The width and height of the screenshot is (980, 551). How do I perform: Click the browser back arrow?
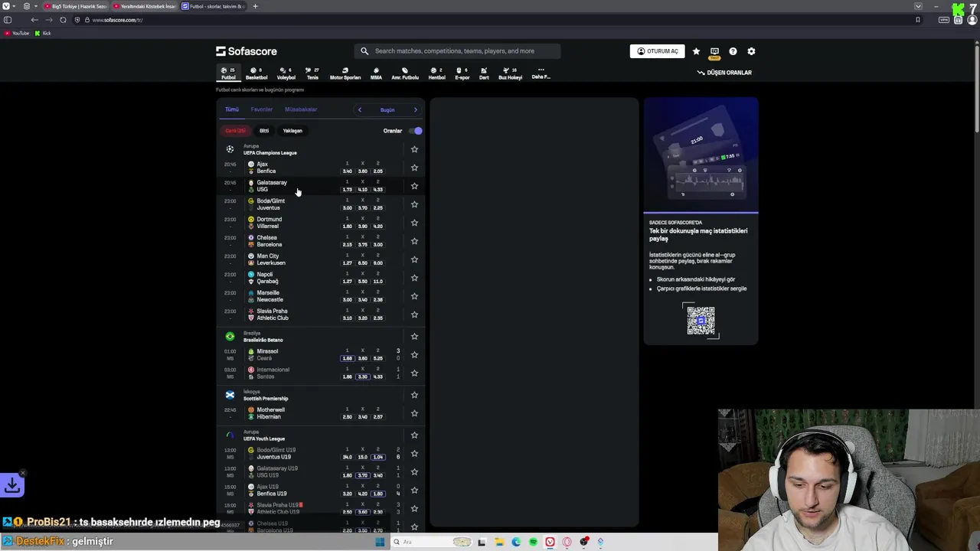click(34, 20)
